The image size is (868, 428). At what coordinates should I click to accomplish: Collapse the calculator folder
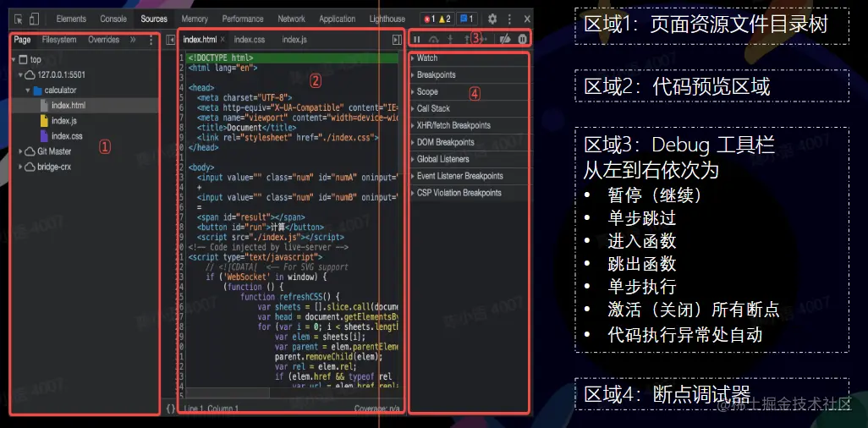point(28,91)
